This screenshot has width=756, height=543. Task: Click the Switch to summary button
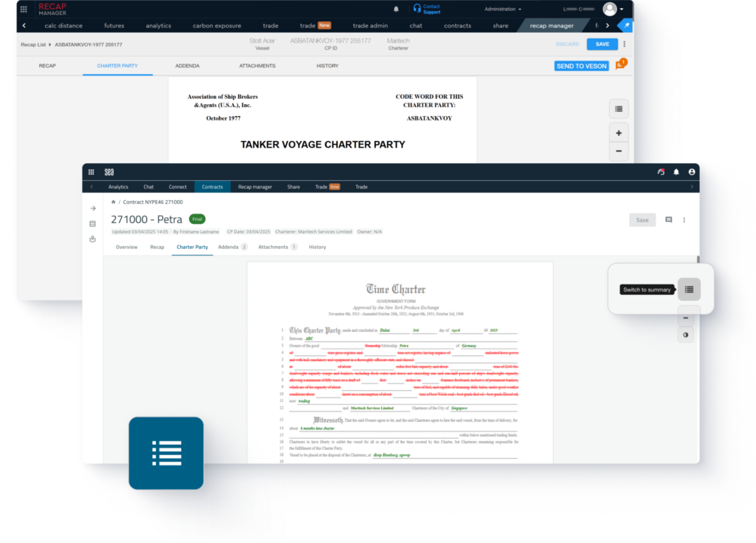point(689,290)
